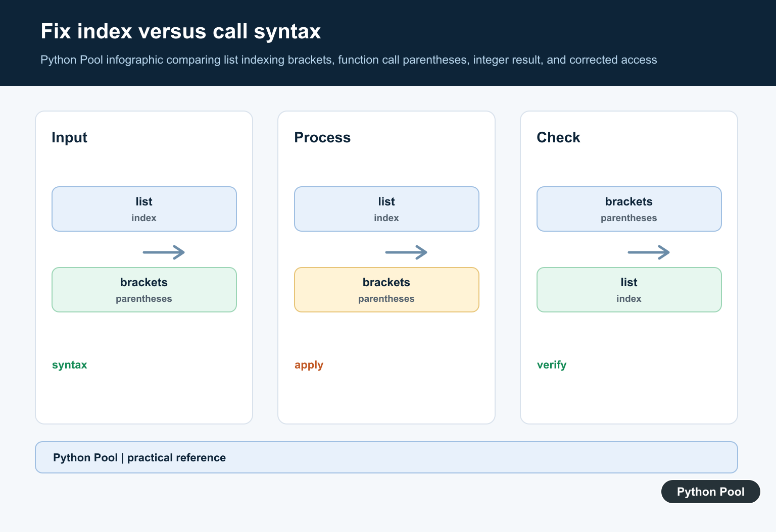Click the arrow icon in the Input card
Screen dimensions: 776x532
coord(164,252)
